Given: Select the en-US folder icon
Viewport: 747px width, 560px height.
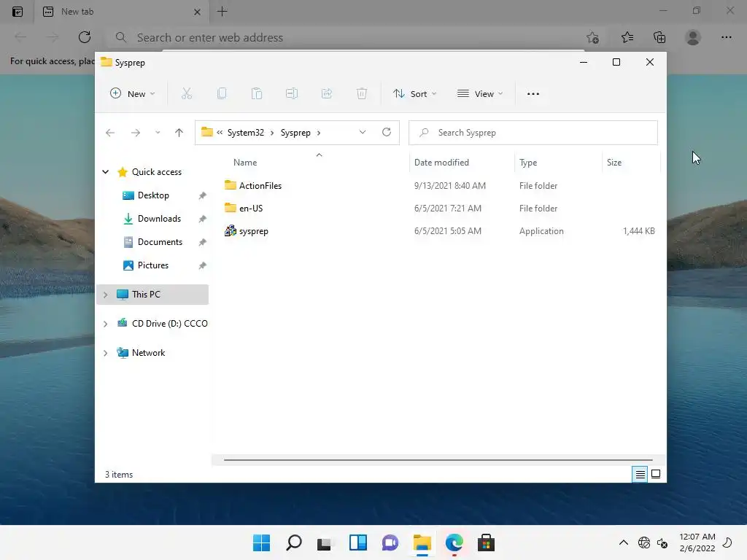Looking at the screenshot, I should click(x=231, y=208).
